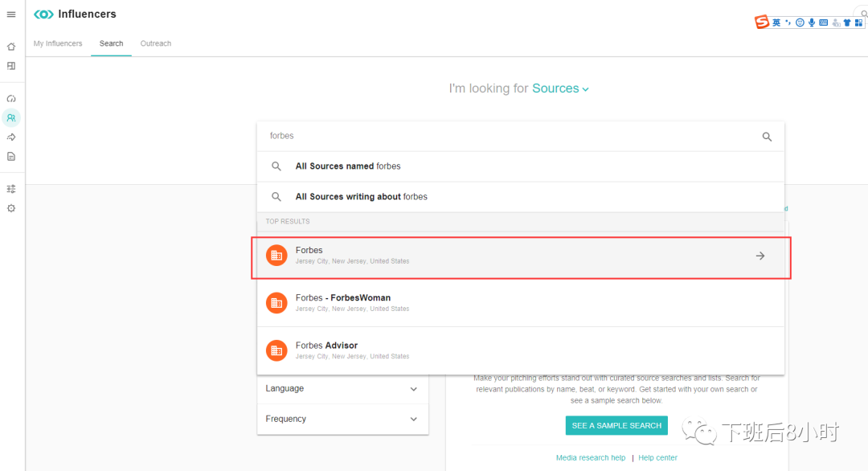Open the settings gear icon in sidebar
The width and height of the screenshot is (868, 471).
click(11, 208)
